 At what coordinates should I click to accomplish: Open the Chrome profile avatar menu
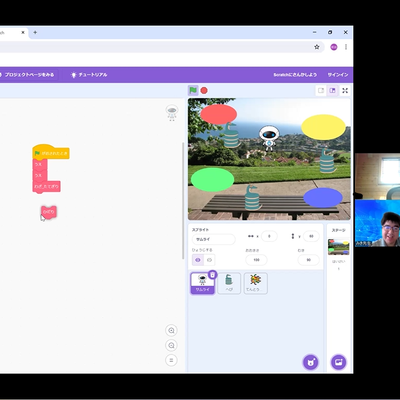coord(334,47)
